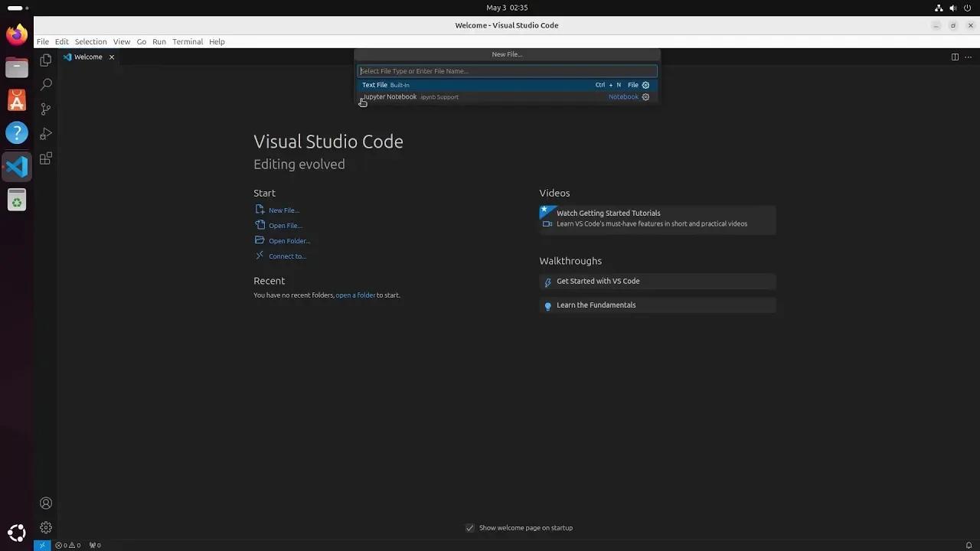Open Text File type settings gear
Image resolution: width=980 pixels, height=551 pixels.
click(645, 85)
